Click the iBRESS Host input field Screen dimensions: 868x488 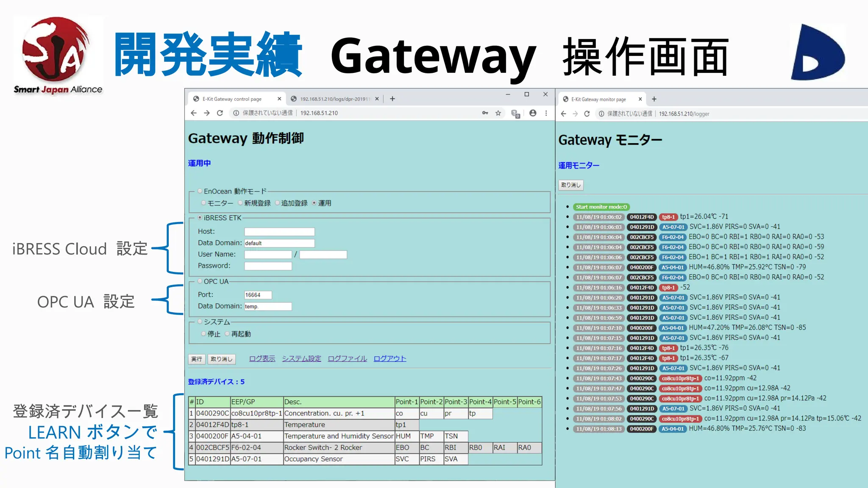(x=279, y=232)
